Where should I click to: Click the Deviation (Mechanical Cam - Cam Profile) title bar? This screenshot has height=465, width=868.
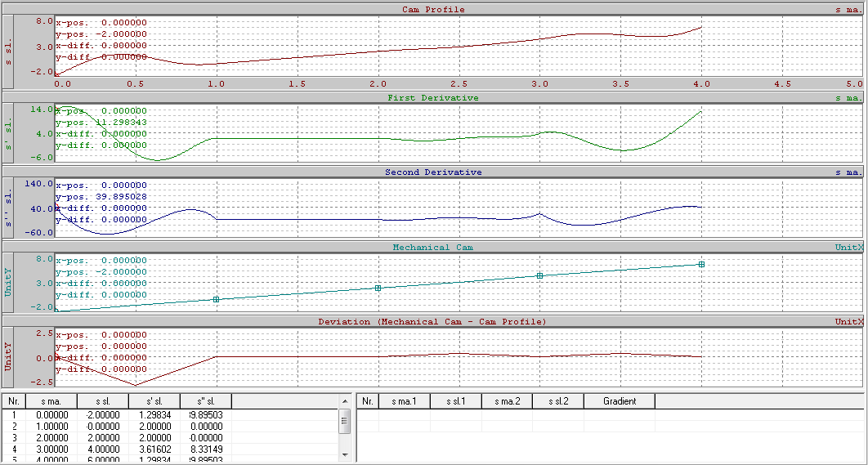433,322
